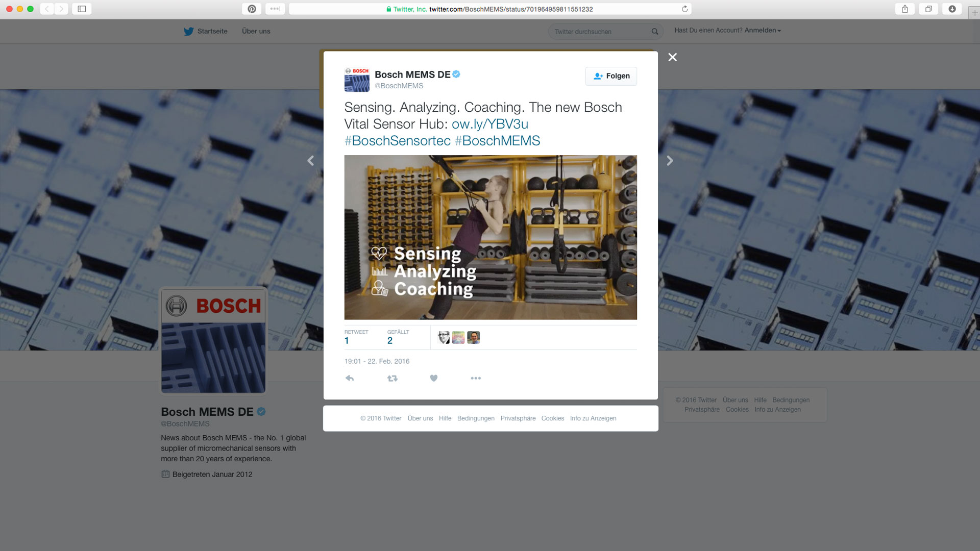Screen dimensions: 980x551
Task: Like the tweet with the heart icon
Action: pyautogui.click(x=434, y=378)
